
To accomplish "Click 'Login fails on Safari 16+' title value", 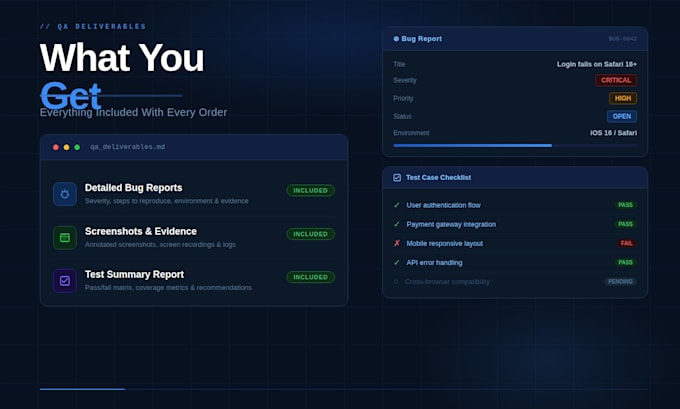I will [597, 64].
